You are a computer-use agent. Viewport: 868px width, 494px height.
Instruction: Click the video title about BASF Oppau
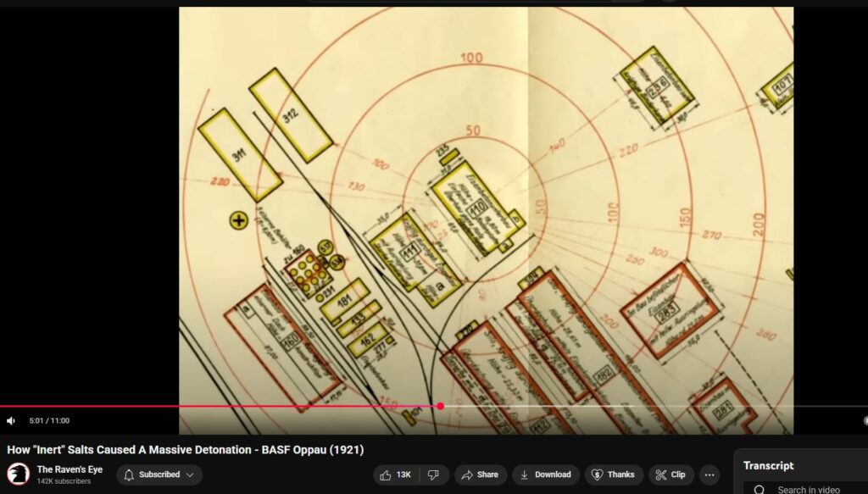(x=186, y=450)
